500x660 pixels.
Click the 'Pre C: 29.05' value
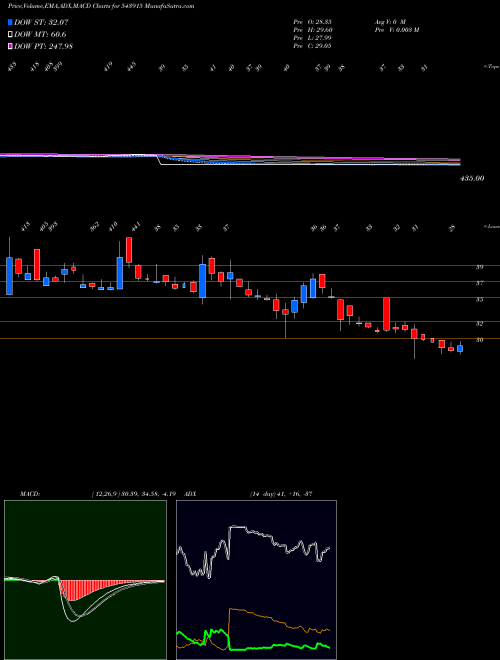(x=313, y=45)
